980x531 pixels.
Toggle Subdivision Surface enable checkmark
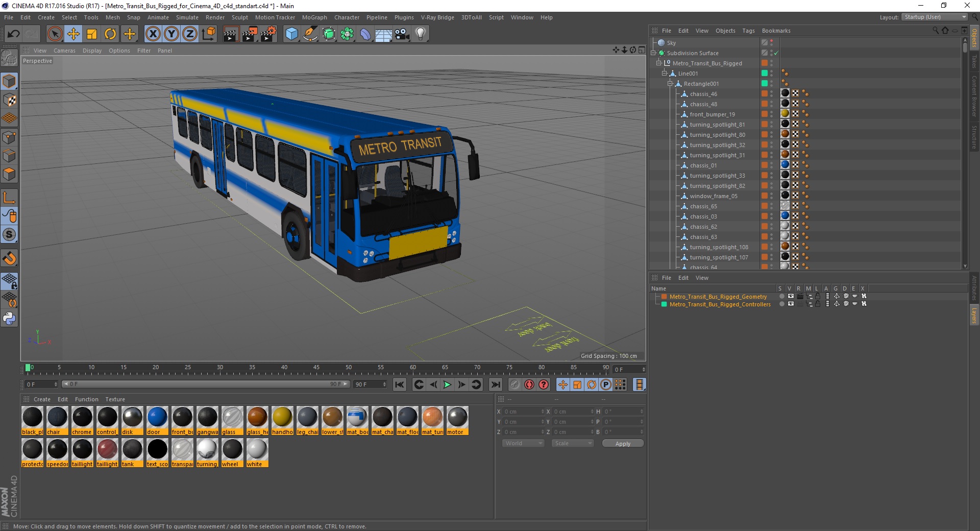pos(776,53)
